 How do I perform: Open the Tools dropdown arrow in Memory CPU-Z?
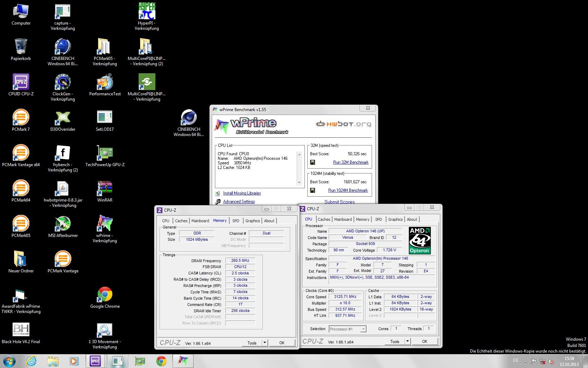[x=265, y=343]
